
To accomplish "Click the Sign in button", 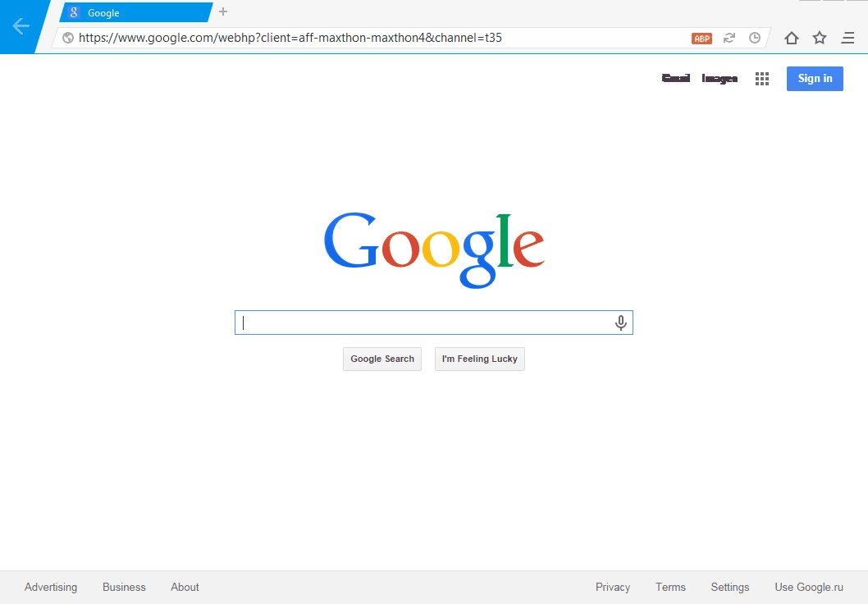I will coord(815,79).
